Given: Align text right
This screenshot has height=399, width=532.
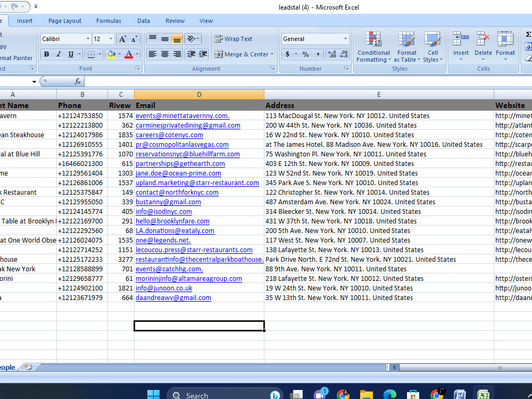Looking at the screenshot, I should coord(177,54).
